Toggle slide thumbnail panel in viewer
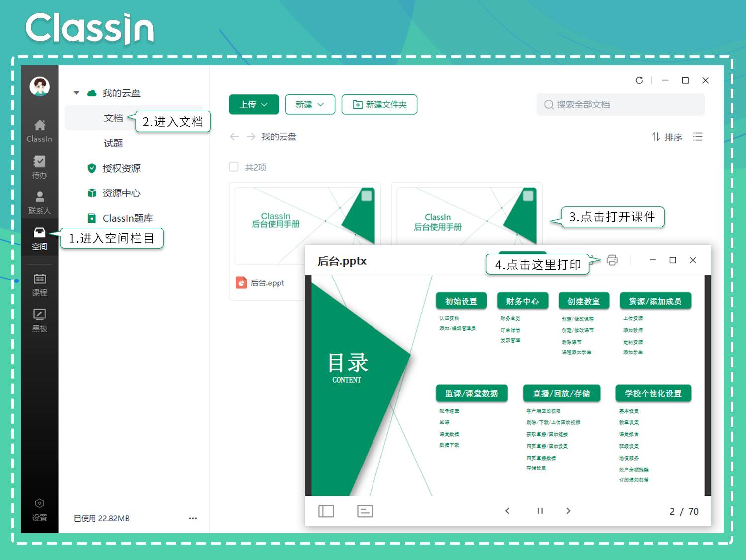746x560 pixels. pos(326,511)
